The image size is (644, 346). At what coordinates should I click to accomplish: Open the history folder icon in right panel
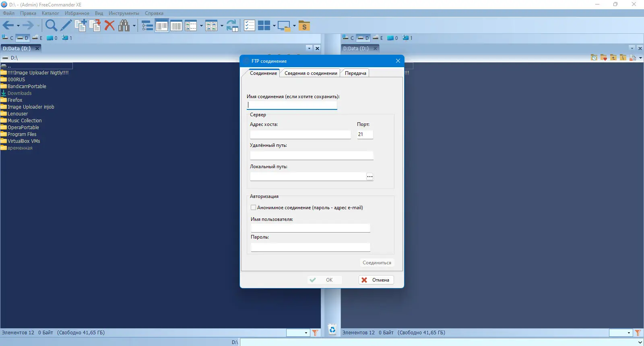pyautogui.click(x=594, y=58)
